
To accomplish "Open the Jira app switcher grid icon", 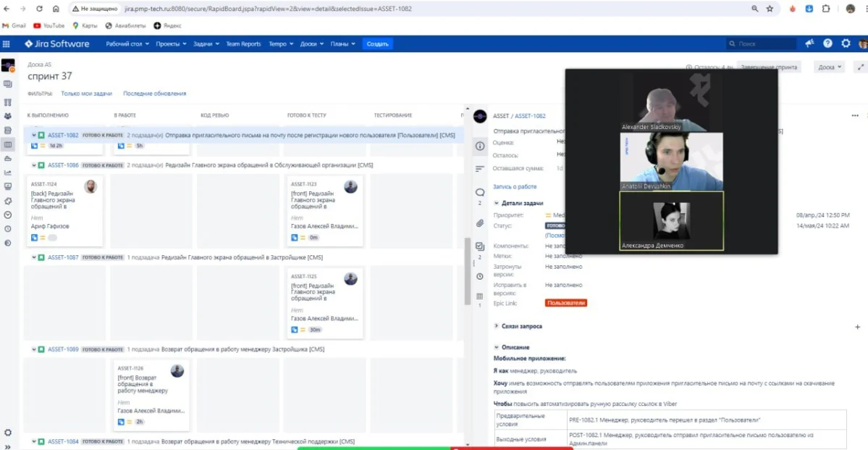I will tap(7, 44).
